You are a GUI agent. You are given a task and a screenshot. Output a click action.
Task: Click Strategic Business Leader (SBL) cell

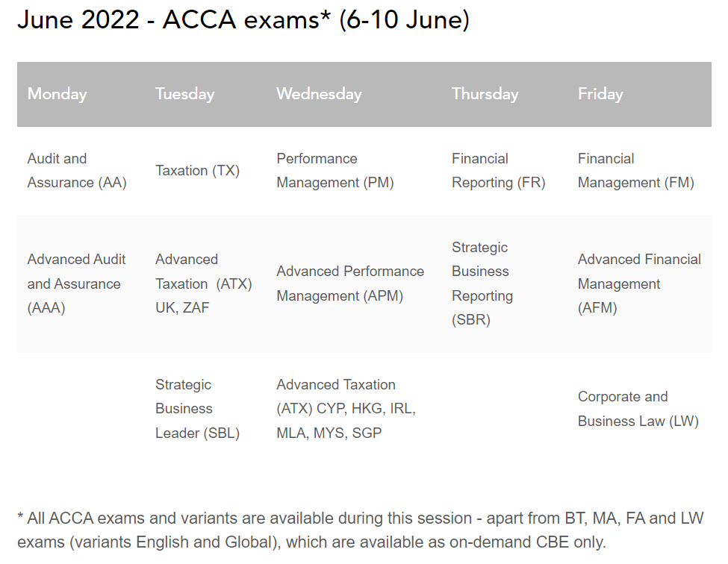[x=197, y=409]
